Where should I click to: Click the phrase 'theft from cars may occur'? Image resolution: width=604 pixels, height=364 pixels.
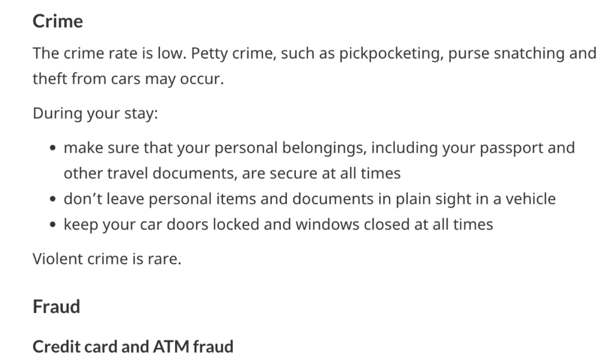tap(127, 79)
